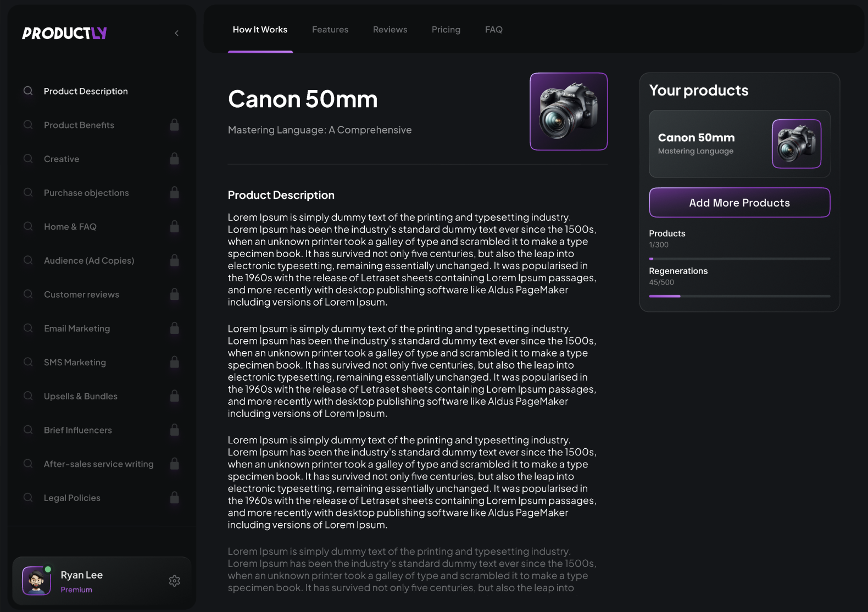The width and height of the screenshot is (868, 612).
Task: Click the search icon beside Creative
Action: (28, 159)
